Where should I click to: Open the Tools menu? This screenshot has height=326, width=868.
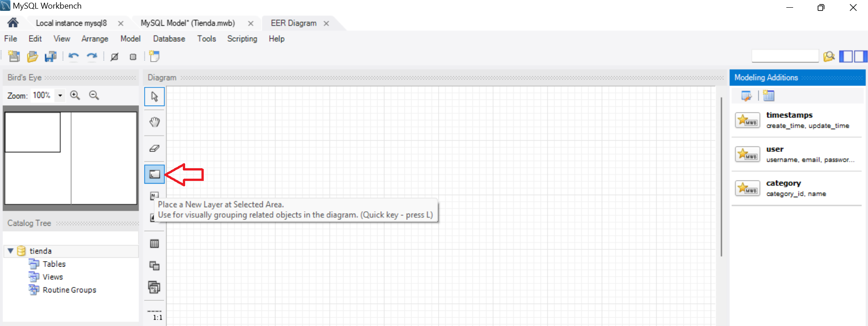click(206, 39)
